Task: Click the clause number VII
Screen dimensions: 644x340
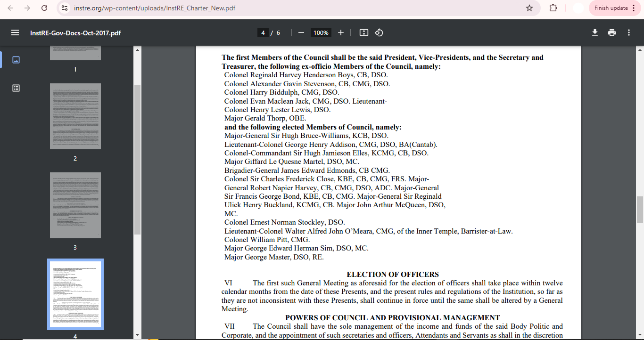Action: (229, 326)
